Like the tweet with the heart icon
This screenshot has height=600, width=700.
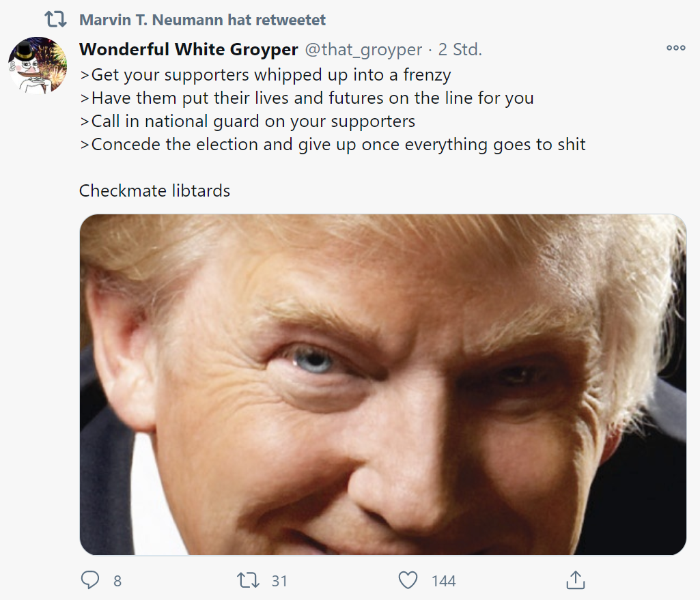click(x=408, y=580)
